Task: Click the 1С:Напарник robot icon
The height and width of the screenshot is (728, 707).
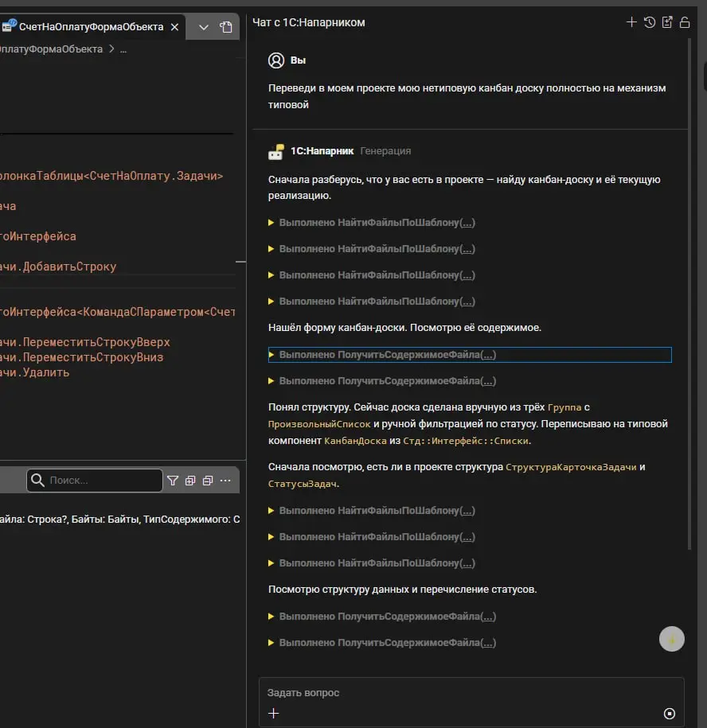Action: click(276, 151)
